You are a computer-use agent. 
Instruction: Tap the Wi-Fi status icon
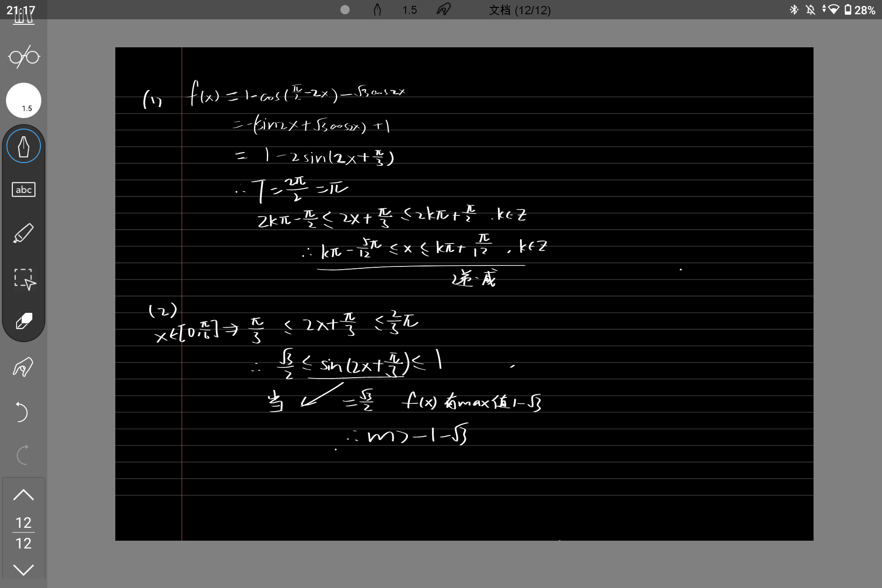point(833,10)
